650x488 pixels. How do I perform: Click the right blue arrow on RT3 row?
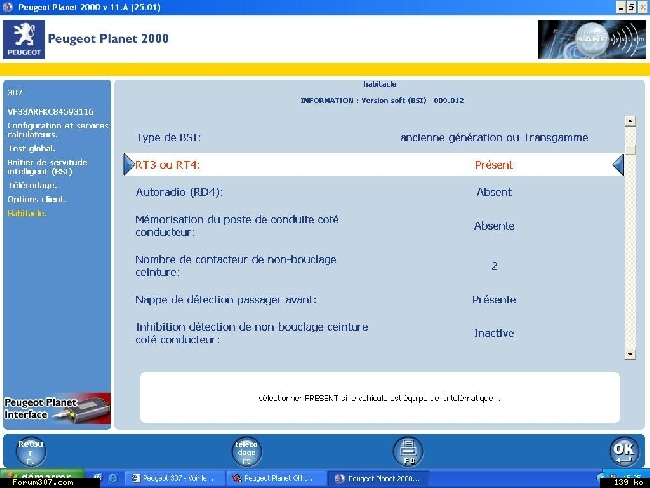618,165
